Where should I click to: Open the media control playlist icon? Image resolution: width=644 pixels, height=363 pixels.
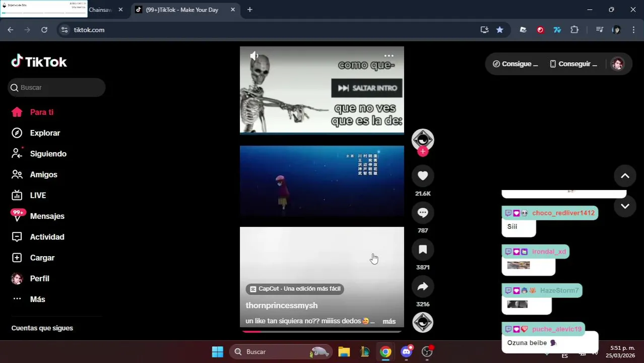(x=599, y=30)
